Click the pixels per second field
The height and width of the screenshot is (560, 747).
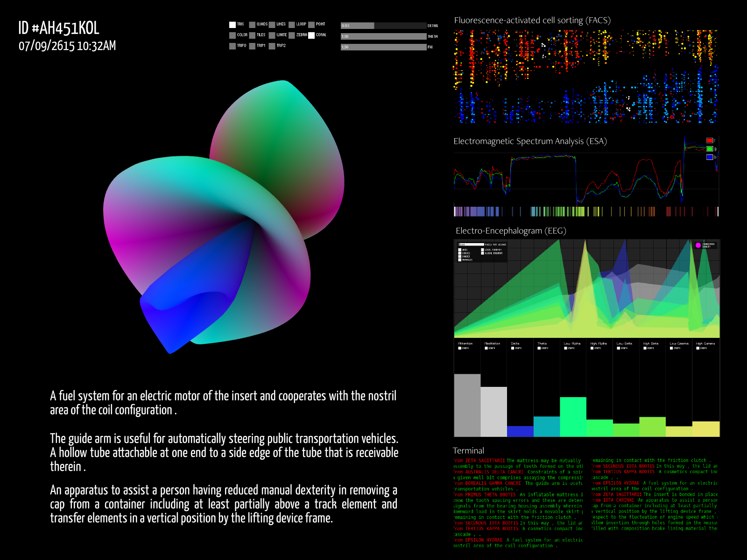point(471,245)
